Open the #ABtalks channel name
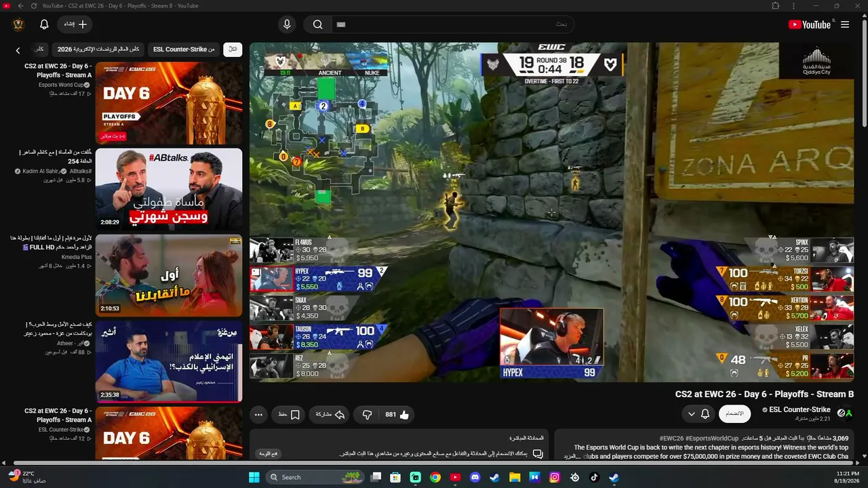Screen dimensions: 868x488 point(81,171)
